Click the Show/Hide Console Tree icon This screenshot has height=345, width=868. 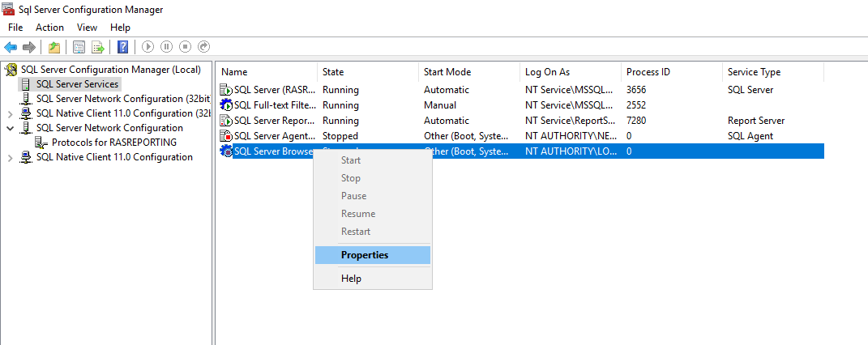point(79,47)
